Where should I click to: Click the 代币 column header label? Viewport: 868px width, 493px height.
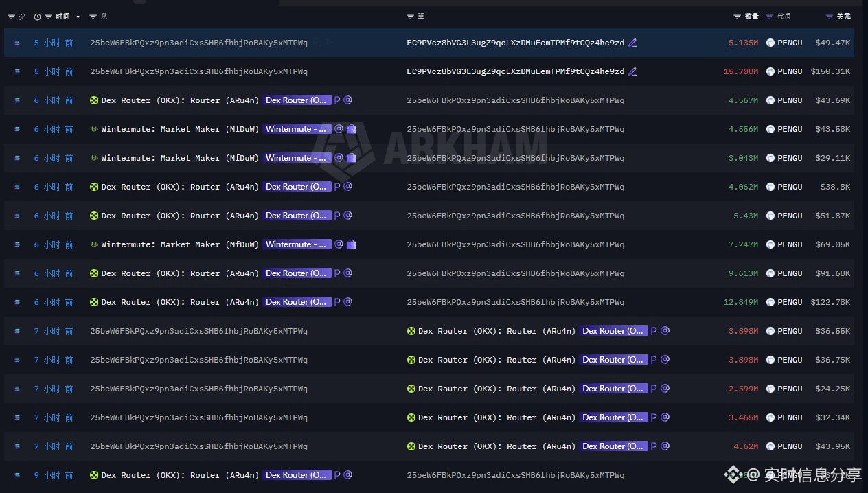[x=784, y=16]
